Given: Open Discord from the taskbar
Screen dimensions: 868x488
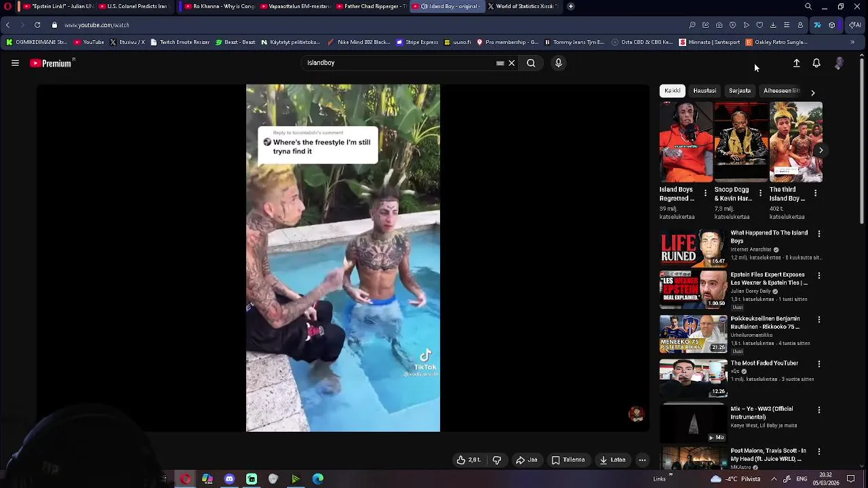Looking at the screenshot, I should (229, 479).
